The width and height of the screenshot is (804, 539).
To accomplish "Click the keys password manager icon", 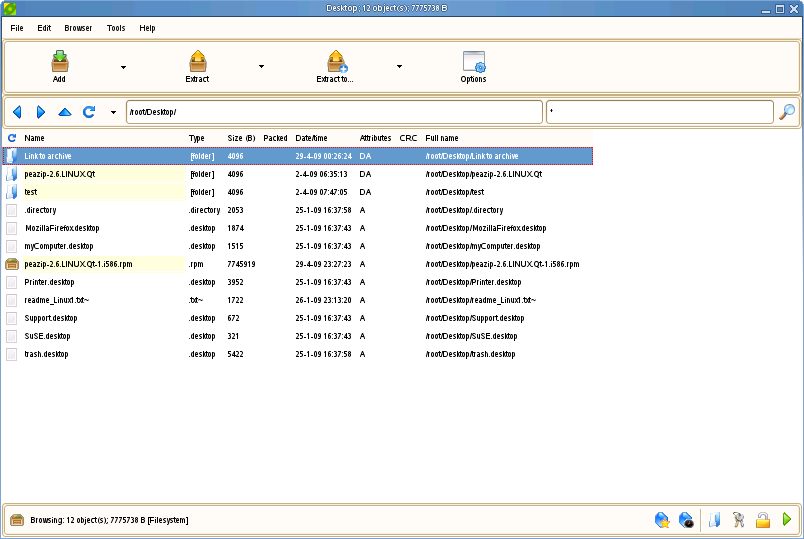I will click(x=738, y=520).
